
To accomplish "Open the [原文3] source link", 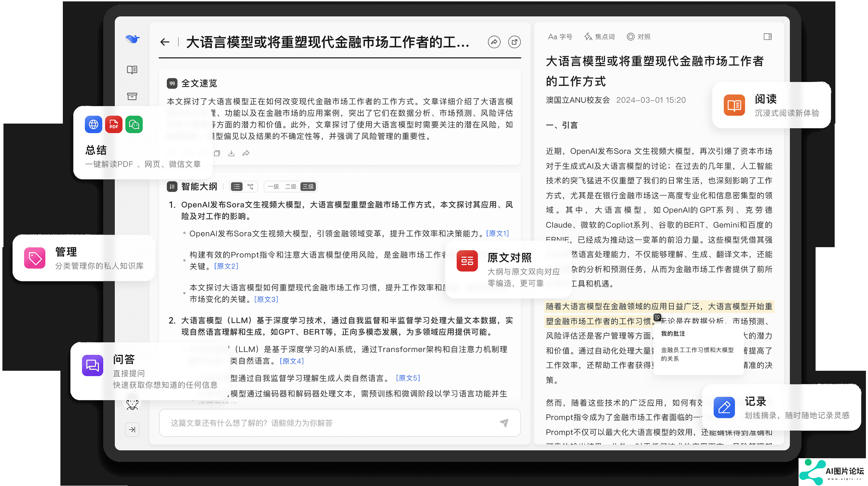I will point(266,299).
